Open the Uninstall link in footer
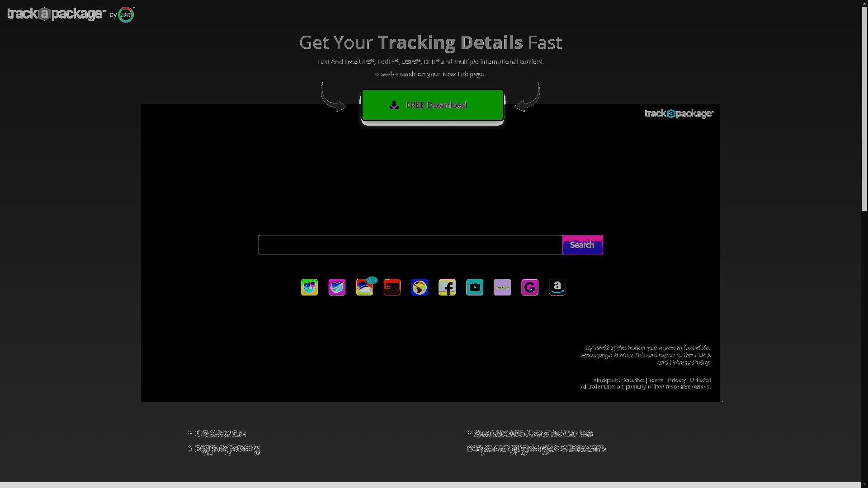The height and width of the screenshot is (488, 868). pyautogui.click(x=700, y=380)
